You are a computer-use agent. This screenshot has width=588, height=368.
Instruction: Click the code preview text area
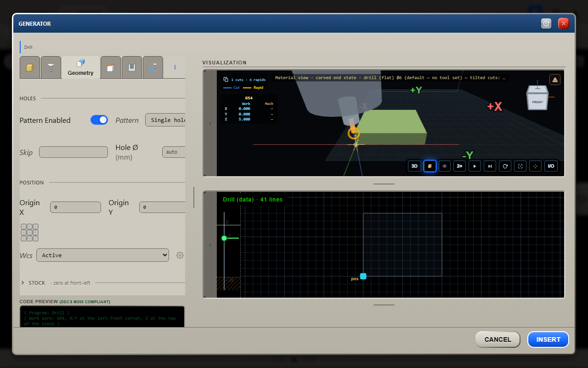(102, 316)
